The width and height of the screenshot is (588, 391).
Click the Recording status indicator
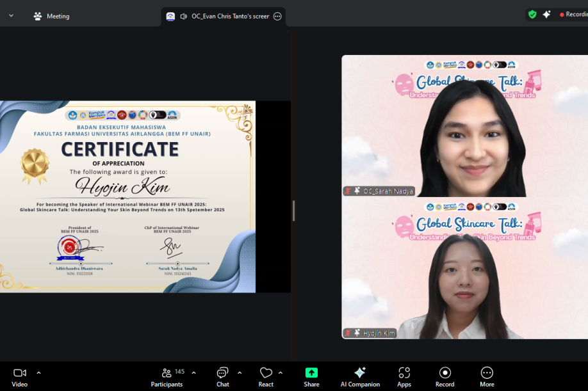tap(574, 14)
